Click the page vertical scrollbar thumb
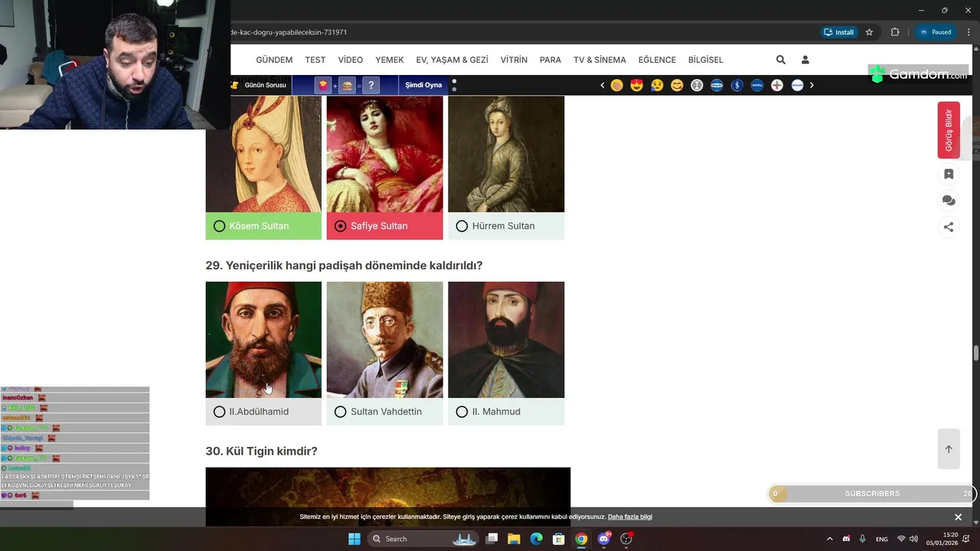This screenshot has height=551, width=980. [975, 353]
